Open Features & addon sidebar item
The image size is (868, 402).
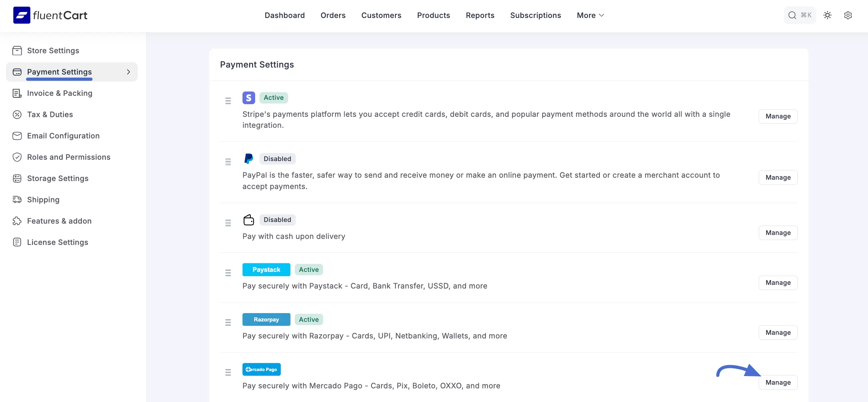(x=59, y=221)
